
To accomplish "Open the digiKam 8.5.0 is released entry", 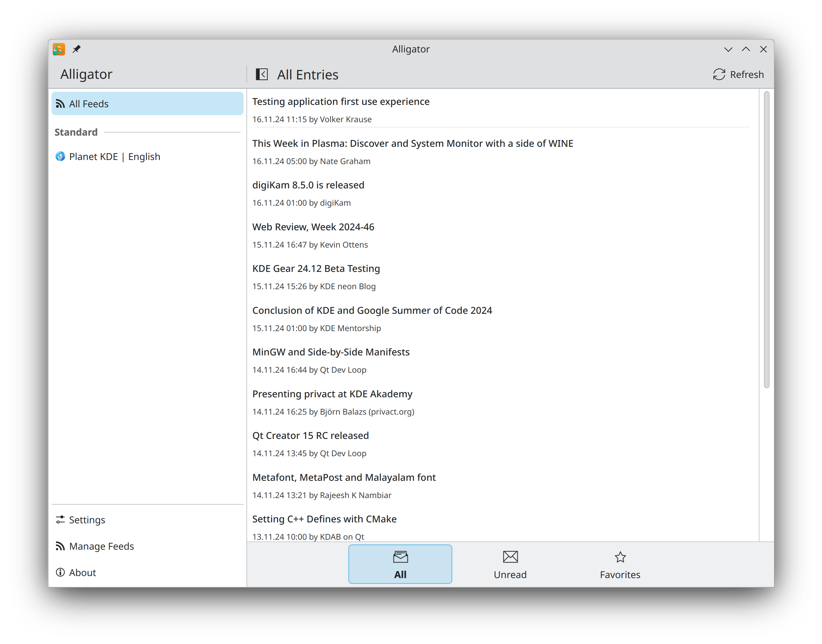I will coord(308,185).
